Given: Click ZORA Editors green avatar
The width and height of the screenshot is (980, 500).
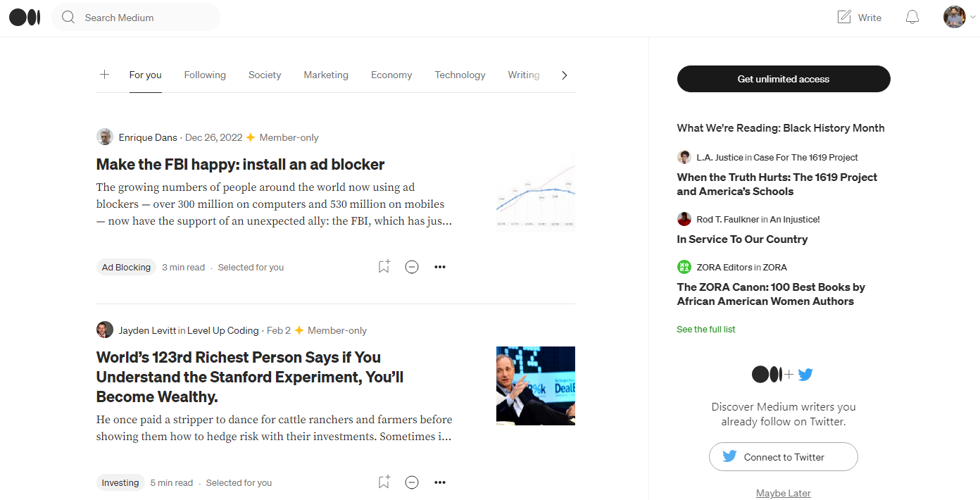Looking at the screenshot, I should coord(684,267).
